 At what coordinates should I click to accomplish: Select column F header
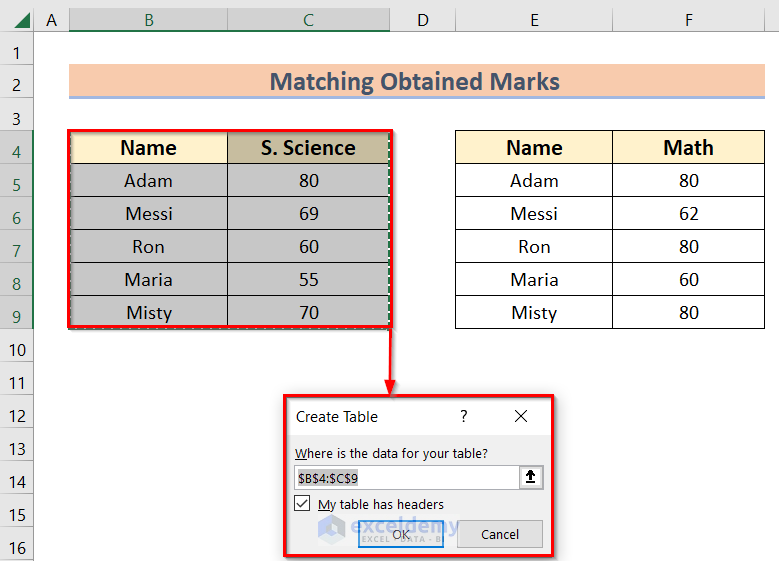click(688, 20)
